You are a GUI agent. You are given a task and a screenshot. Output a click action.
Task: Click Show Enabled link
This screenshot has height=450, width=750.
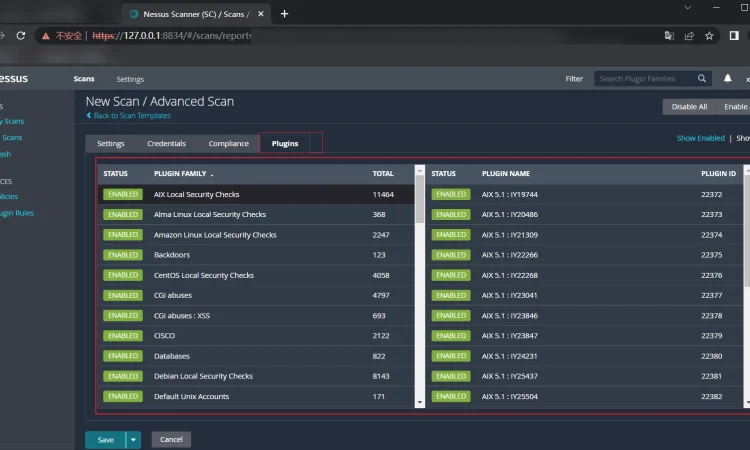pos(700,138)
